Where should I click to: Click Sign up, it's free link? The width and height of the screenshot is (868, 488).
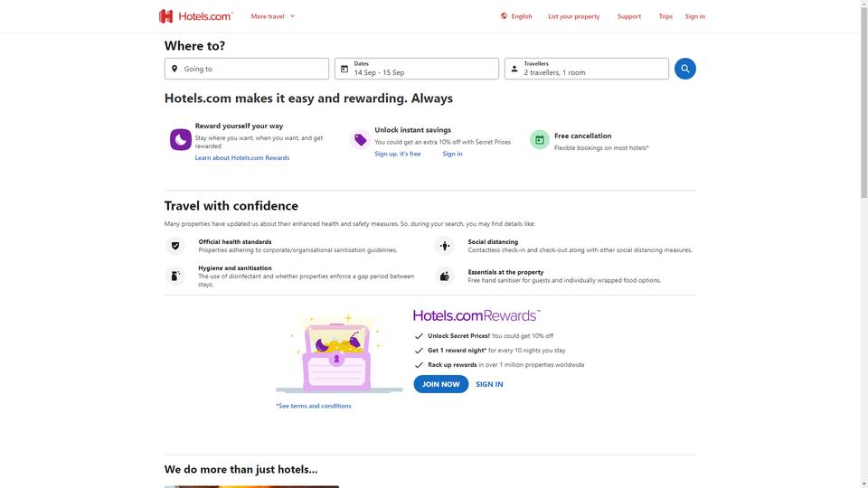pos(398,154)
